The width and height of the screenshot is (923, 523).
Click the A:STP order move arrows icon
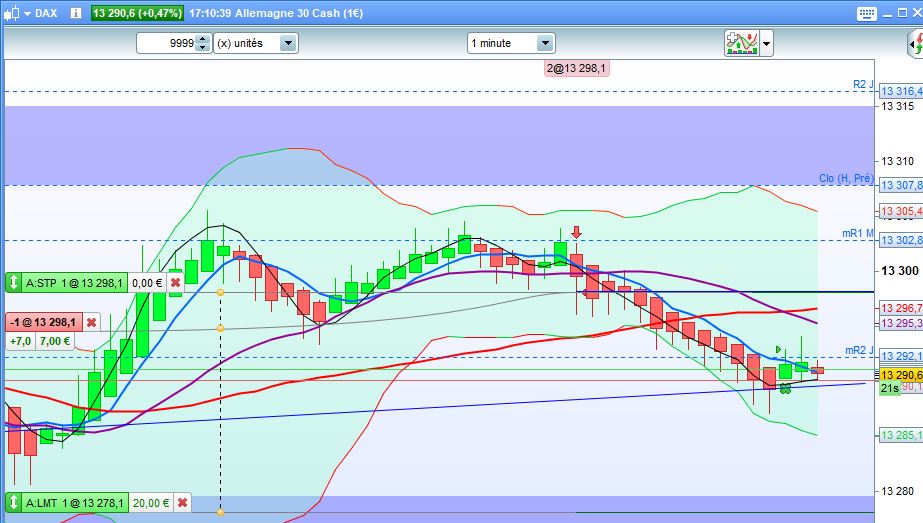[14, 283]
